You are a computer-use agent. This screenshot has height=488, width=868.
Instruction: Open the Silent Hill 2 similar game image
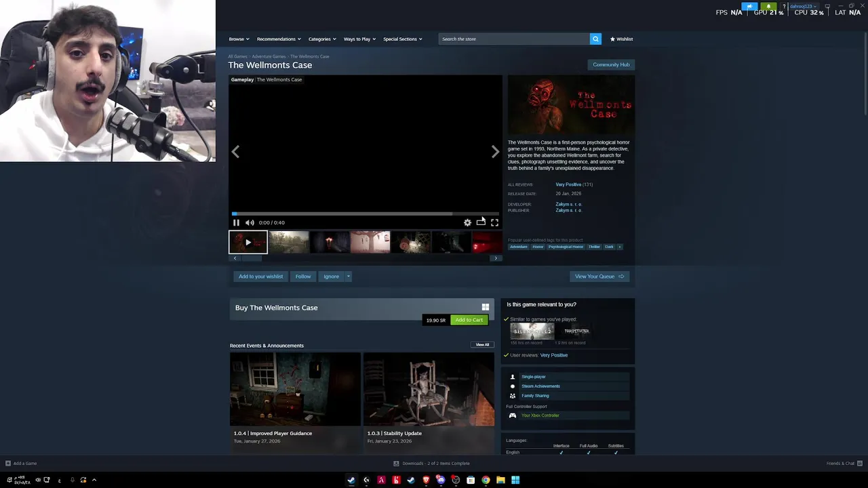532,331
